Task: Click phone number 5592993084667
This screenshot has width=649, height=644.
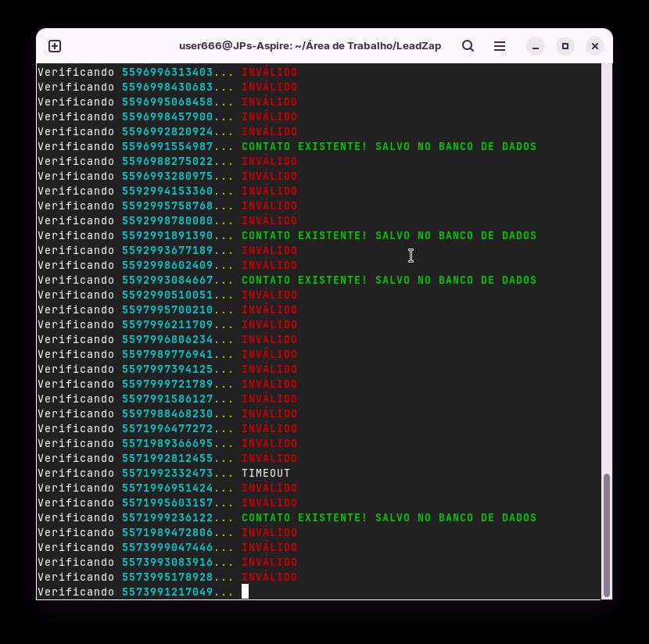Action: point(167,281)
